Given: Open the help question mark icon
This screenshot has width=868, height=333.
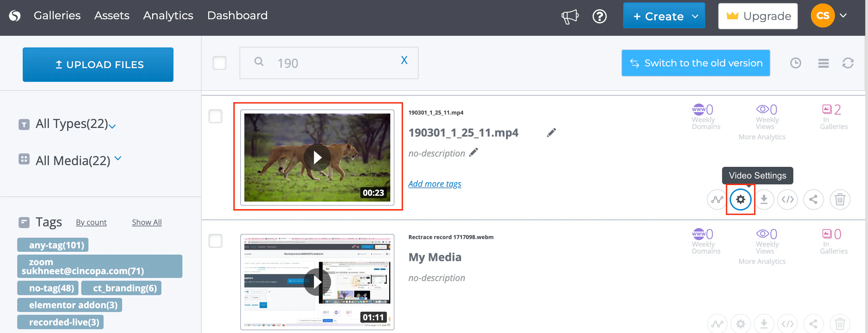Looking at the screenshot, I should pyautogui.click(x=600, y=16).
